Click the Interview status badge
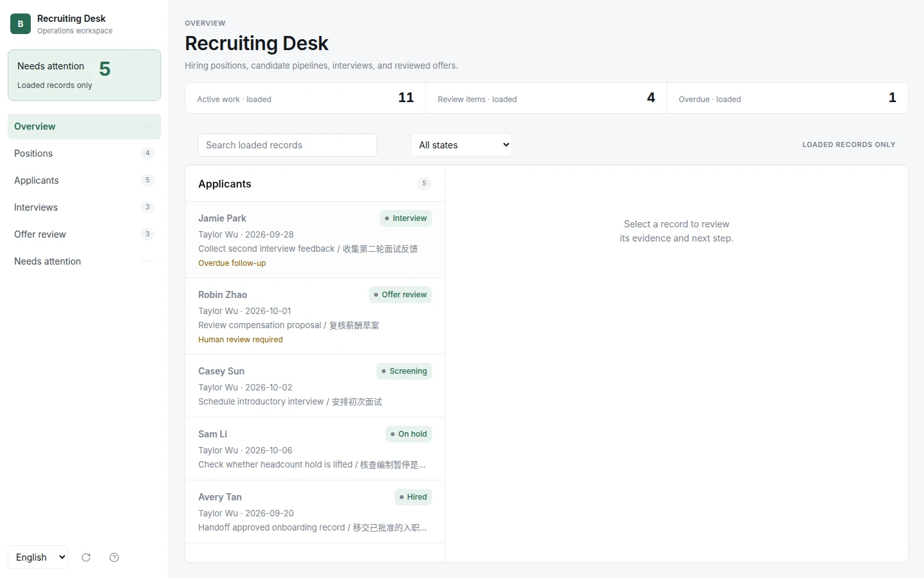Image resolution: width=924 pixels, height=578 pixels. [406, 218]
